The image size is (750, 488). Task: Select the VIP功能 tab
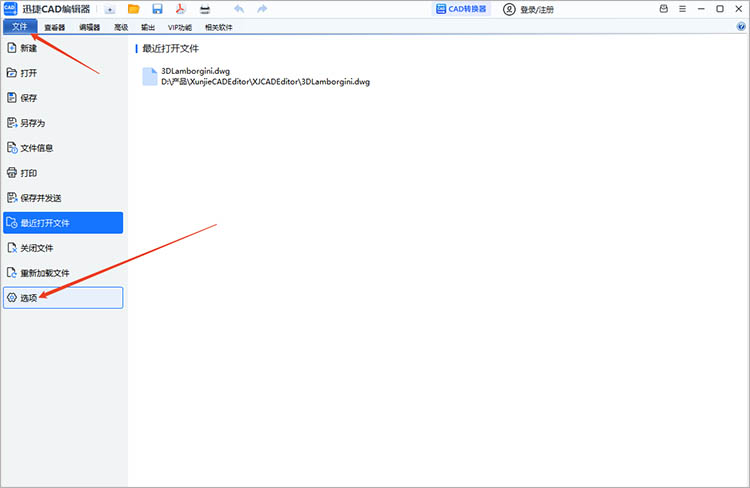point(179,27)
